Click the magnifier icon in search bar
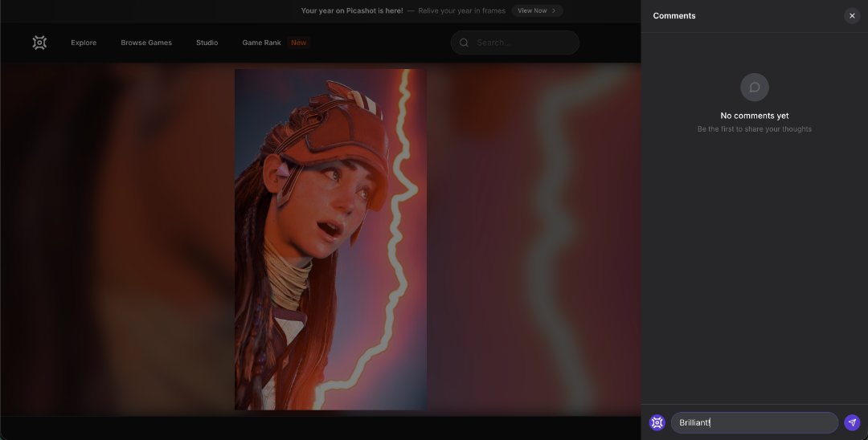The height and width of the screenshot is (440, 868). click(464, 43)
